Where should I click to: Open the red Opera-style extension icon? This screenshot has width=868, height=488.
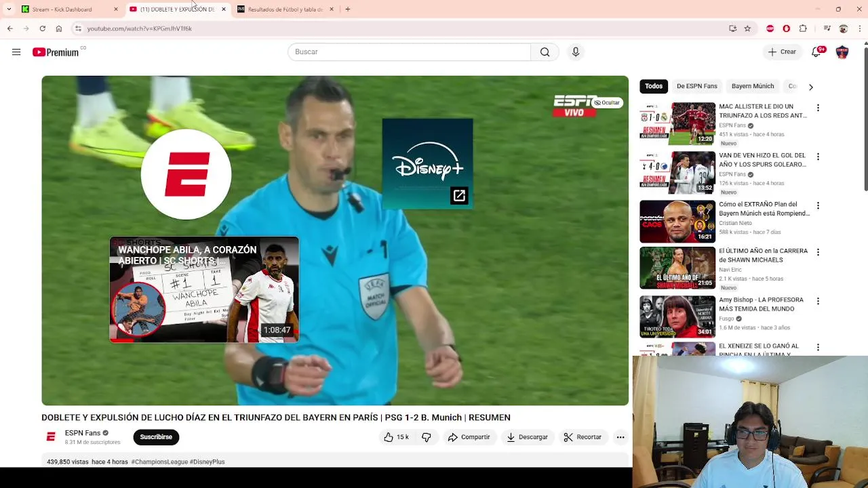(787, 28)
